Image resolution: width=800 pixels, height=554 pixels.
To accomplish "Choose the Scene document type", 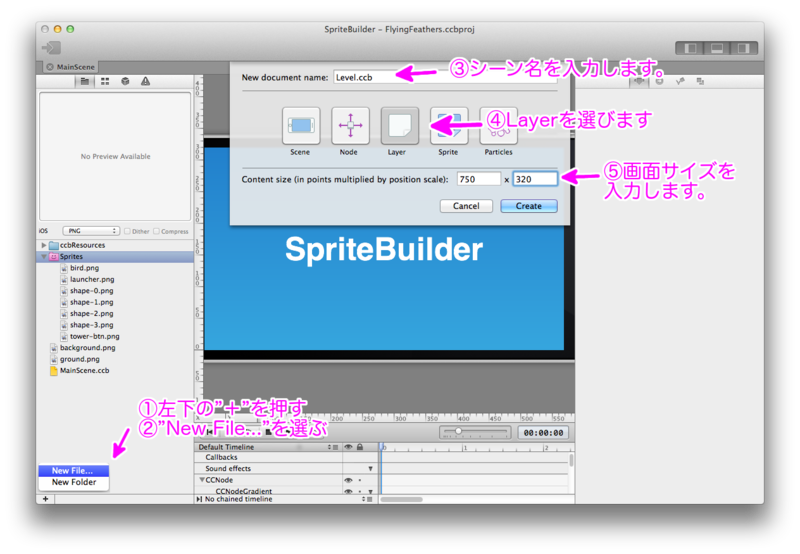I will pos(301,125).
